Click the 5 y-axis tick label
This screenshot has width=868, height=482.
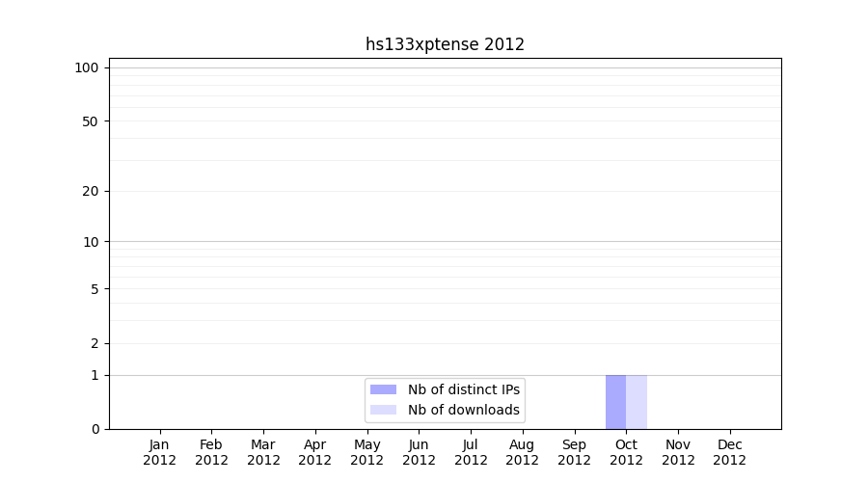click(95, 289)
